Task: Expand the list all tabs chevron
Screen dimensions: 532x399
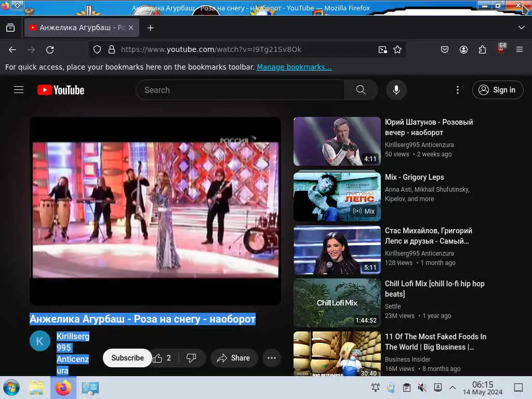Action: click(x=521, y=28)
